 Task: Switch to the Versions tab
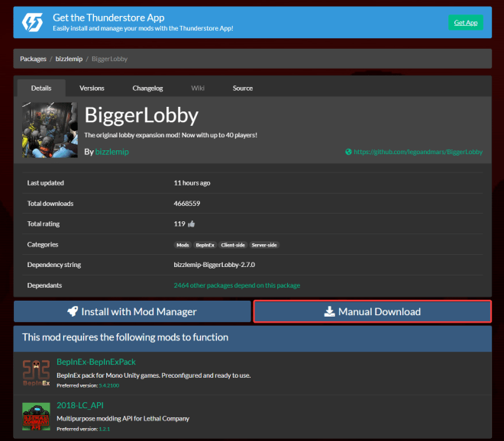click(x=92, y=88)
